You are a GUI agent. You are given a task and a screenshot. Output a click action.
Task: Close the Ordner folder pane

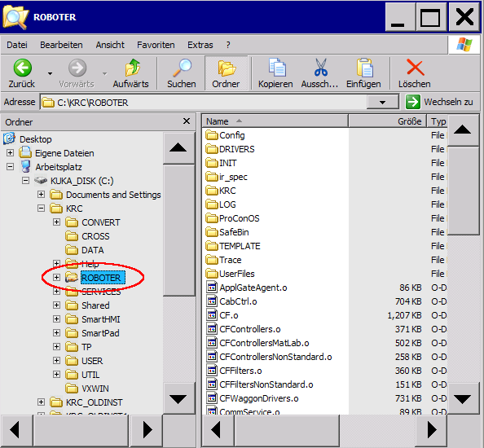click(187, 121)
